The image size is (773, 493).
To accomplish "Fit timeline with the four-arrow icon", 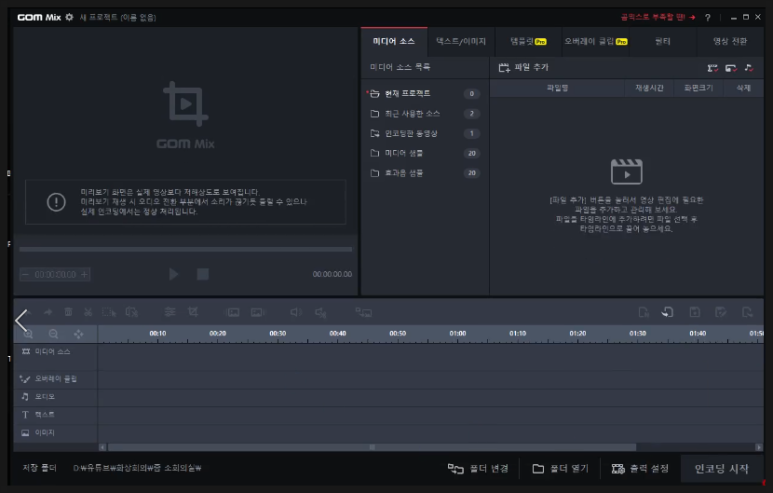I will tap(78, 334).
